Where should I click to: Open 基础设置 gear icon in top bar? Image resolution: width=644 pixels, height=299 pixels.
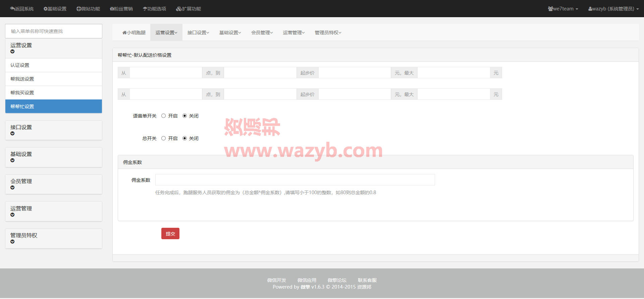pyautogui.click(x=45, y=9)
